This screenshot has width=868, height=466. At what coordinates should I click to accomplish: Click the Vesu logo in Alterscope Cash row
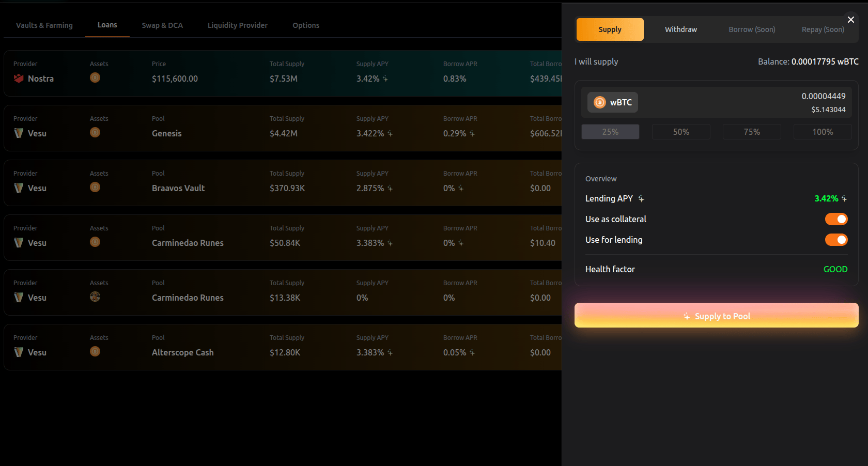[x=19, y=352]
